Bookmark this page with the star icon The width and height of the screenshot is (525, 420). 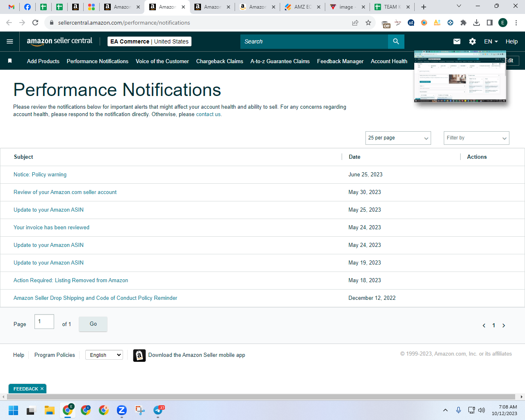[368, 23]
